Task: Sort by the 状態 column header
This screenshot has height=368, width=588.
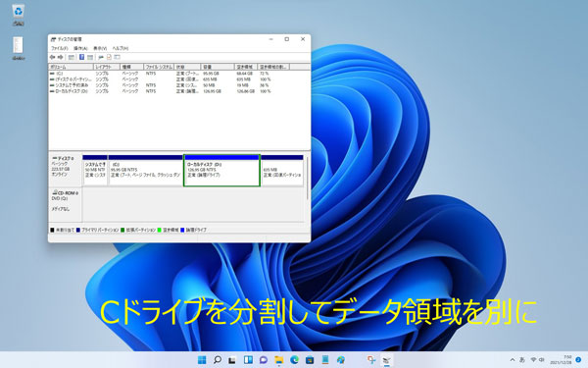Action: (187, 67)
